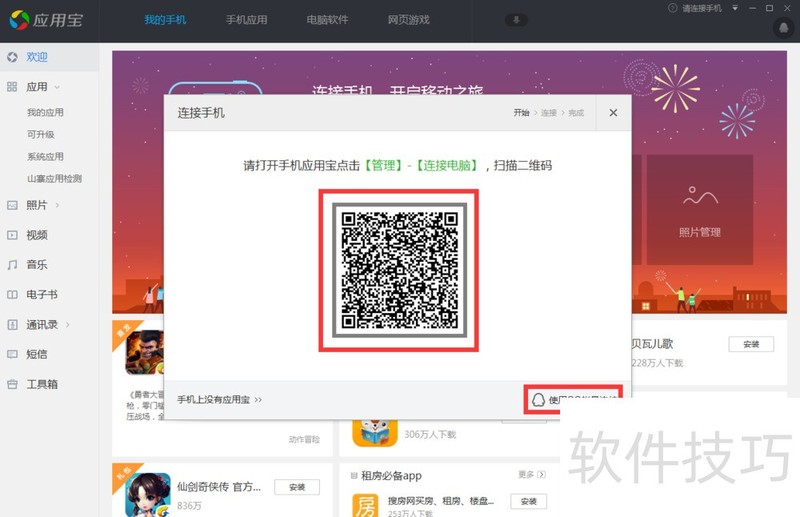Click the 通讯录 contacts icon

click(12, 324)
